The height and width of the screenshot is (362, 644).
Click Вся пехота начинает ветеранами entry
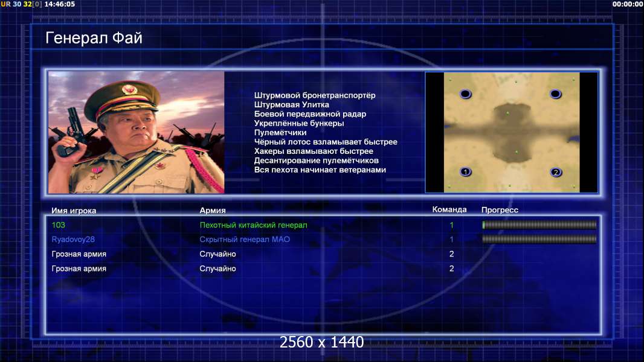click(320, 170)
